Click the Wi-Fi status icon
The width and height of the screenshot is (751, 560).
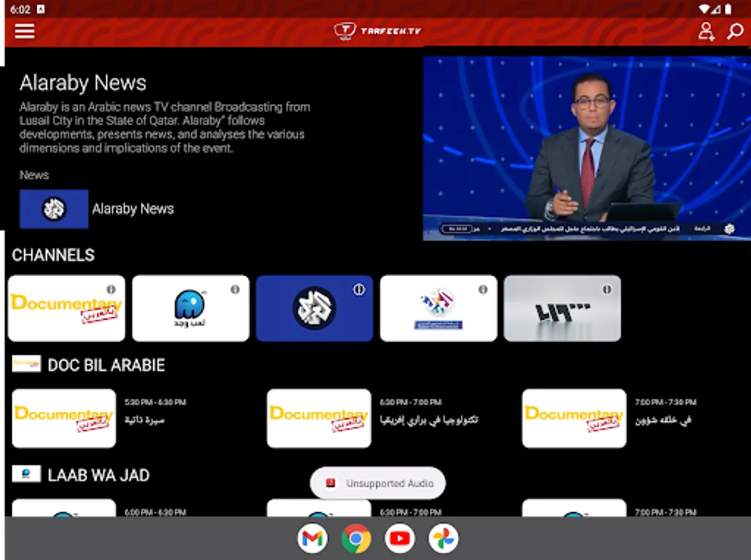pos(704,9)
